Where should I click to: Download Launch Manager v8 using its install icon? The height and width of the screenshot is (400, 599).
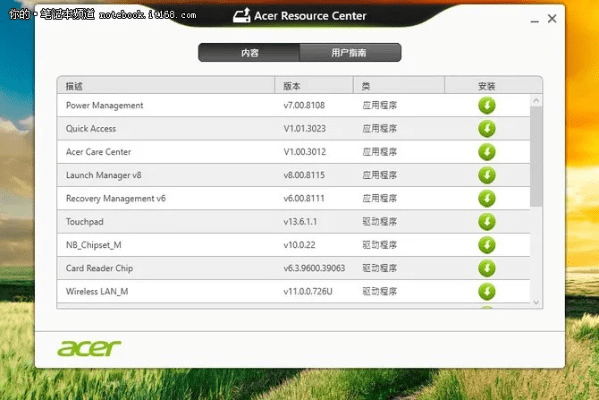click(x=487, y=175)
